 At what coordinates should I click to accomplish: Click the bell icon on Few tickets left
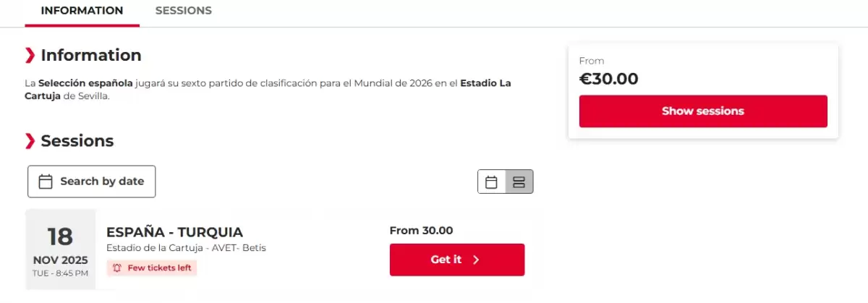pos(117,268)
